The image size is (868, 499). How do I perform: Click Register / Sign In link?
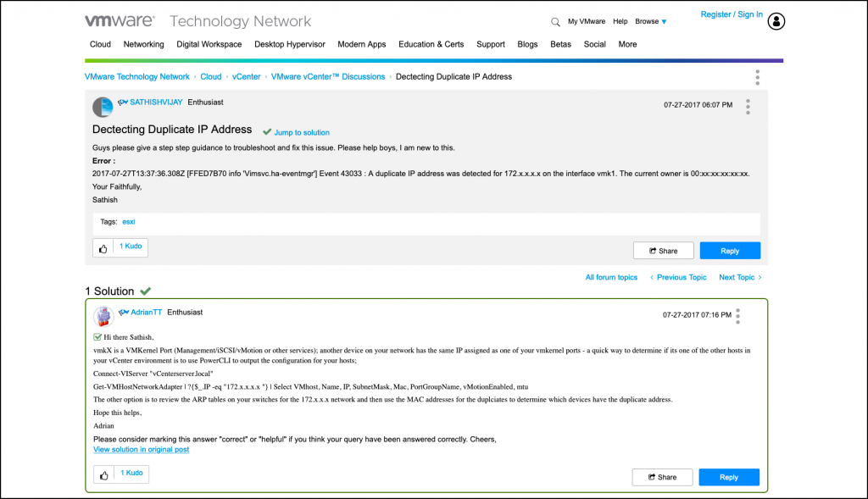[732, 14]
